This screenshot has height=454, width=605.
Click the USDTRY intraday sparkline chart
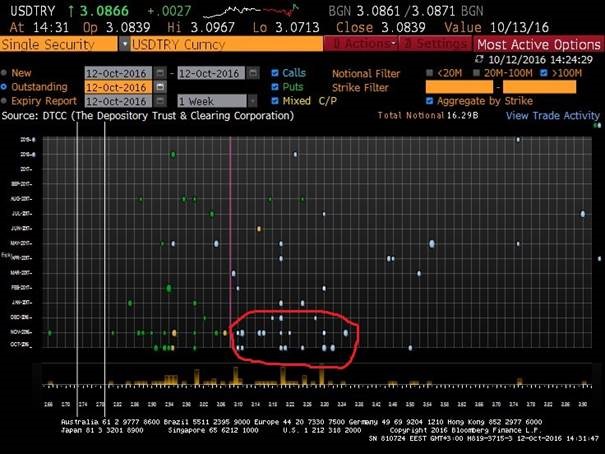[x=251, y=11]
